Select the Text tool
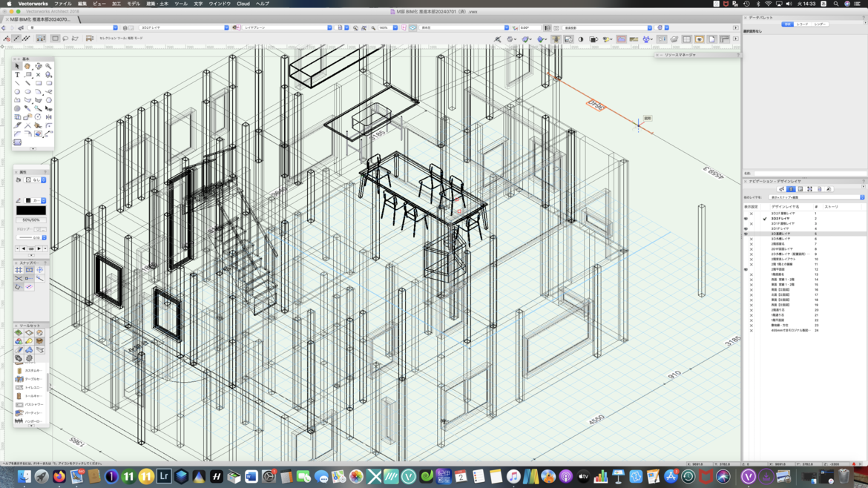 pos(18,75)
